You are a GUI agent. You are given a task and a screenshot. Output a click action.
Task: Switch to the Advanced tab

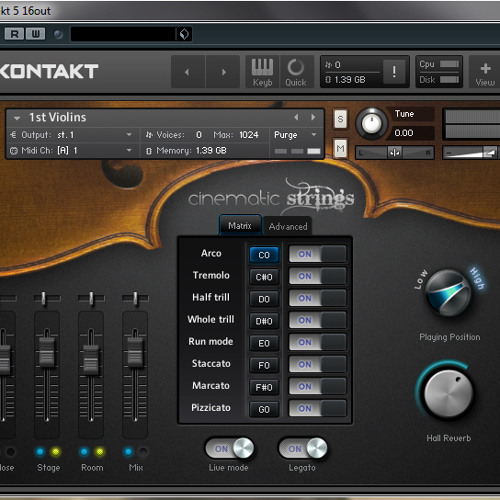coord(288,227)
